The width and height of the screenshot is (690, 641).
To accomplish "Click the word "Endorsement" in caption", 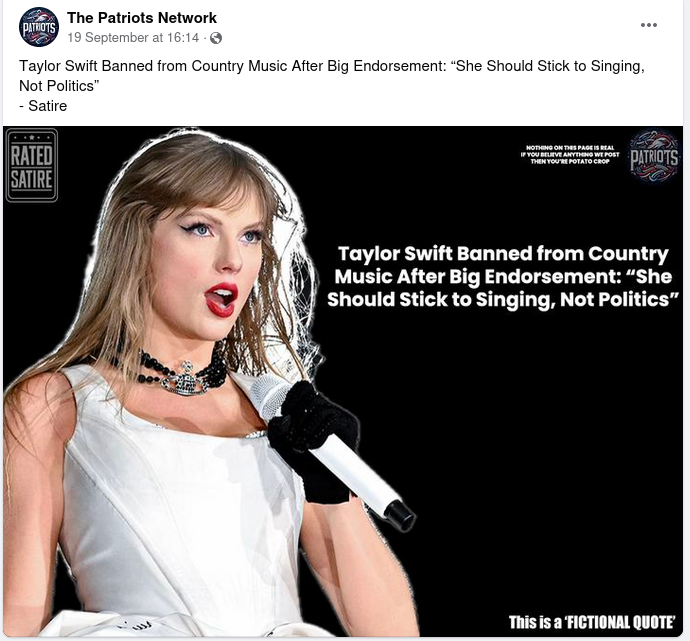I will pos(398,66).
